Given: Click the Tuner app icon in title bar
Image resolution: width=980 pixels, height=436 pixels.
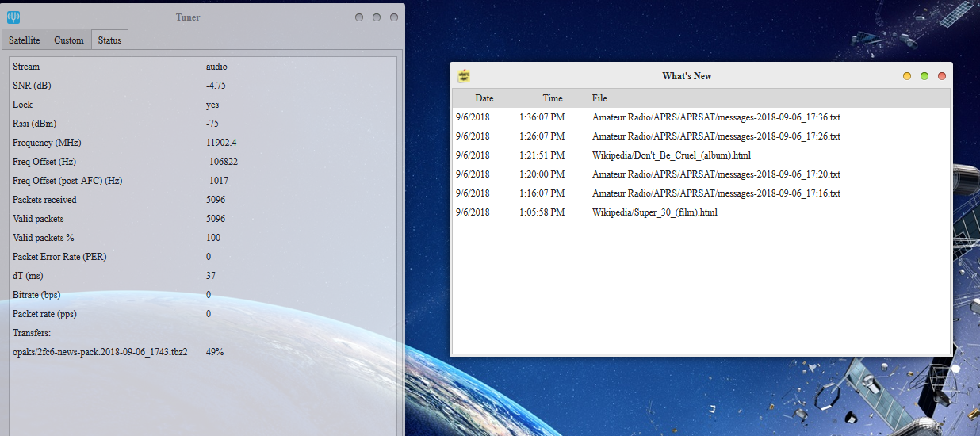Looking at the screenshot, I should pos(13,17).
